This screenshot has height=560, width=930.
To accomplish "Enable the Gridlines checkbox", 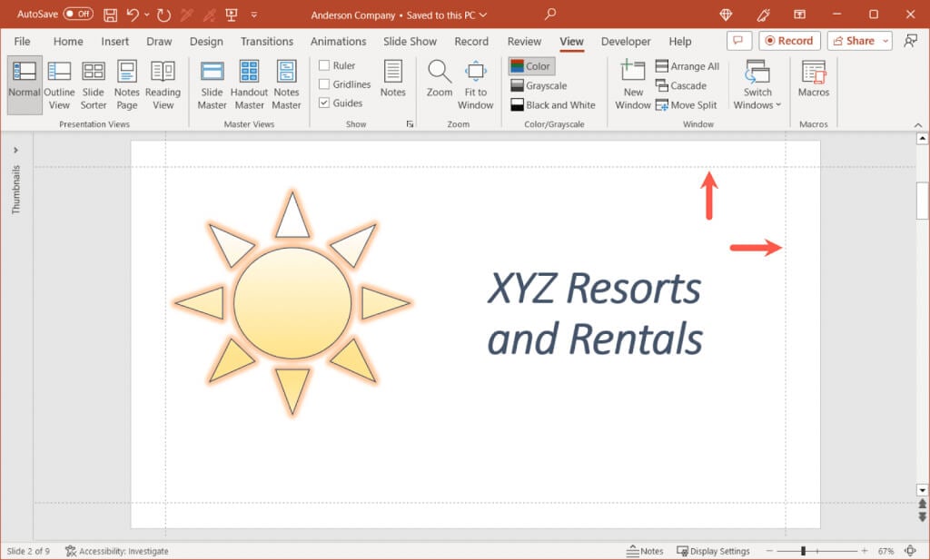I will (324, 84).
